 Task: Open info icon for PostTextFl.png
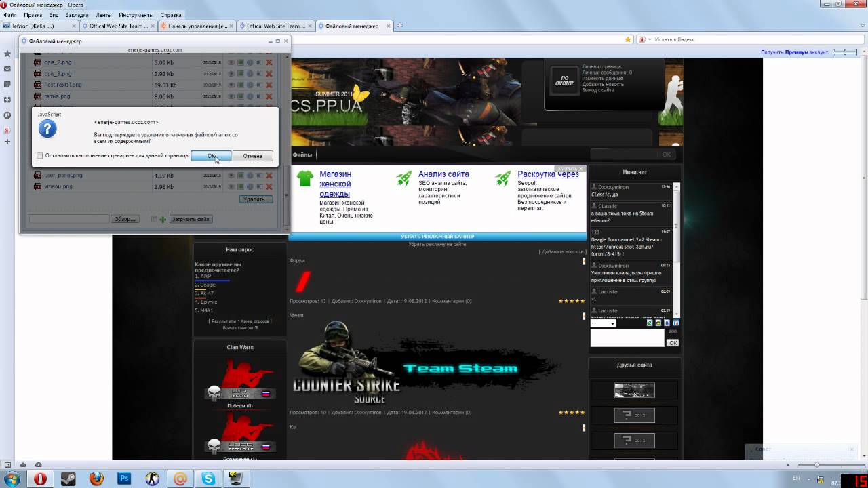[250, 85]
